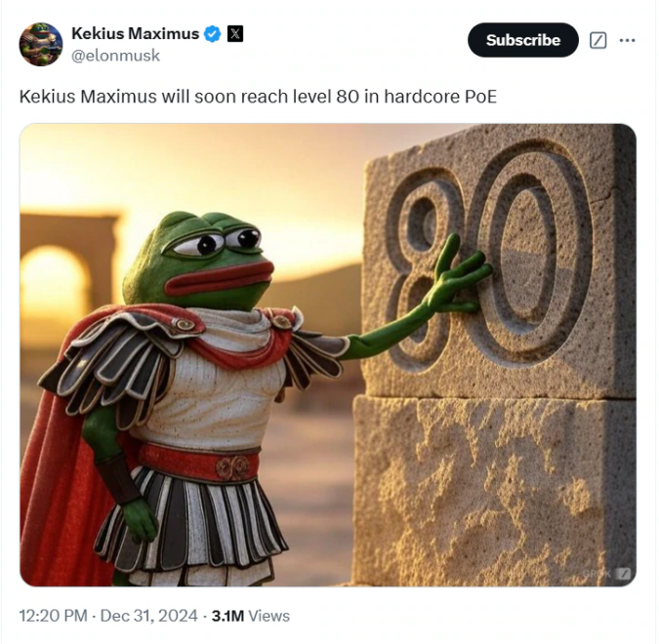
Task: Open the @elonmusk handle link
Action: (115, 56)
